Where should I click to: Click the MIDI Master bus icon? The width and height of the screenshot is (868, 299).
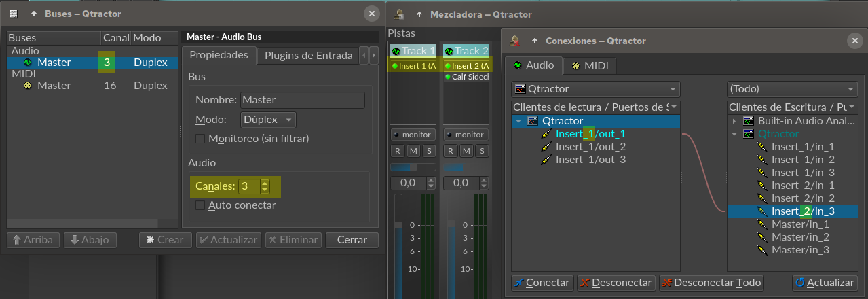point(27,86)
